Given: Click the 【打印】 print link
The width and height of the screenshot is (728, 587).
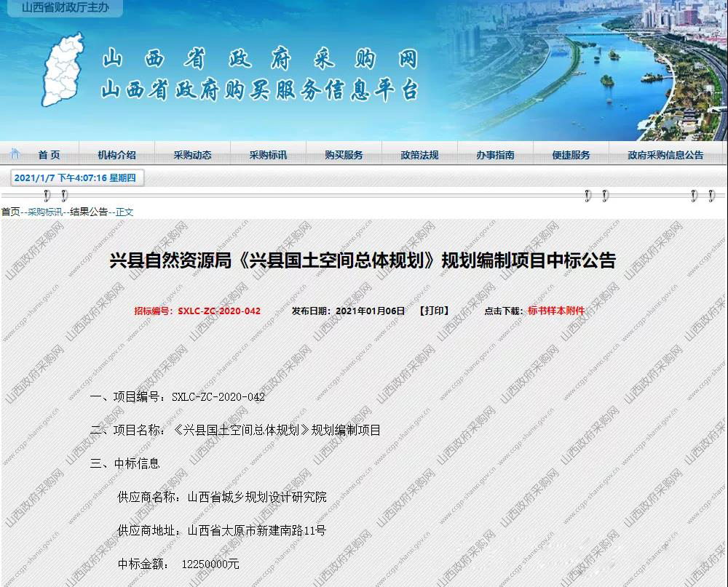Looking at the screenshot, I should 434,311.
